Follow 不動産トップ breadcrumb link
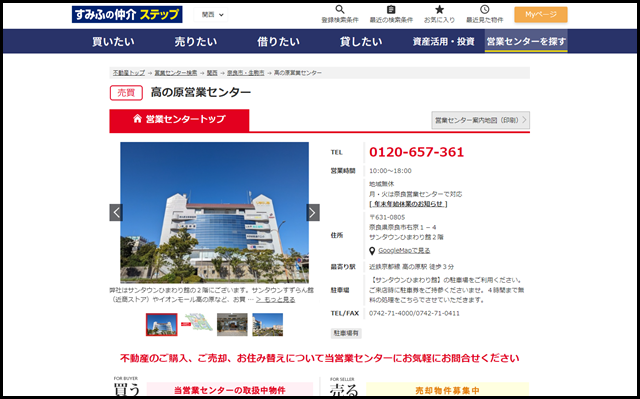Viewport: 640px width, 399px height. [129, 73]
